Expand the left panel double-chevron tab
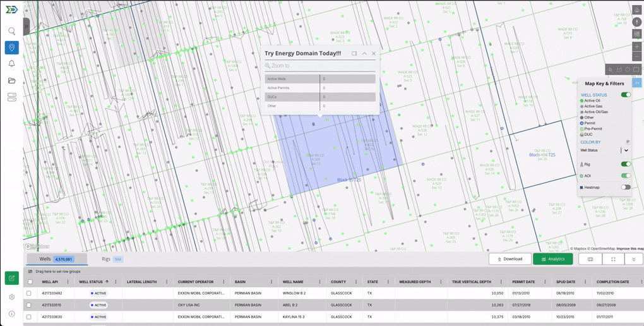Image resolution: width=644 pixels, height=326 pixels. [x=27, y=26]
